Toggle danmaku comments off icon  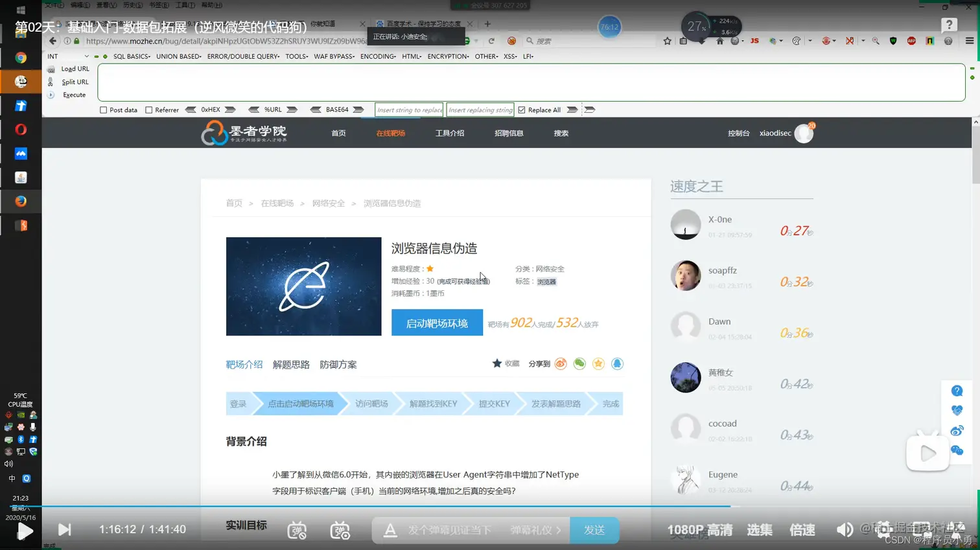[297, 530]
